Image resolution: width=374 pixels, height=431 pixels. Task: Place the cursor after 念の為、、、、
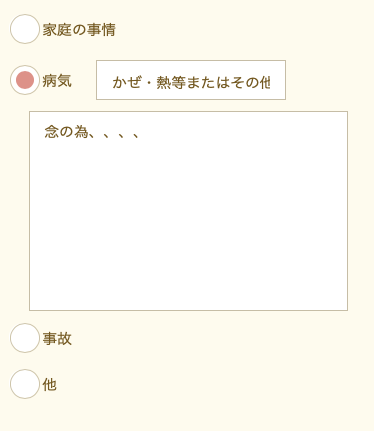(142, 132)
